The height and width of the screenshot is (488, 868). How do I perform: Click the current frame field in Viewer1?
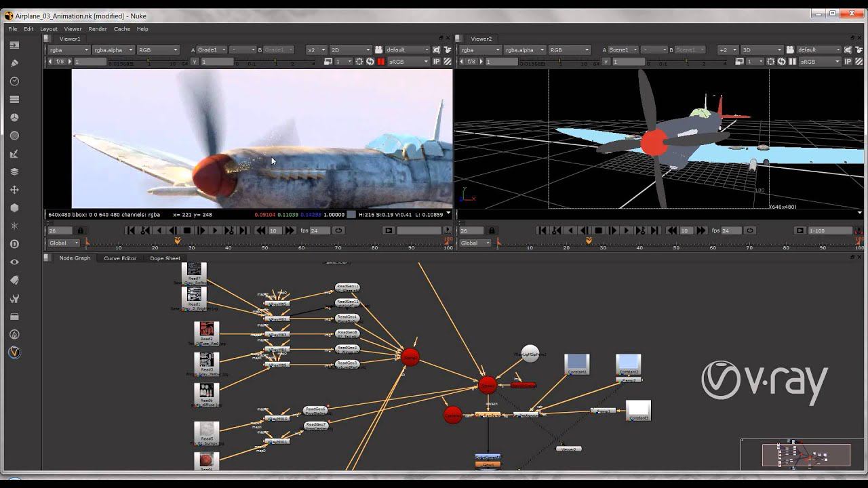[x=61, y=230]
